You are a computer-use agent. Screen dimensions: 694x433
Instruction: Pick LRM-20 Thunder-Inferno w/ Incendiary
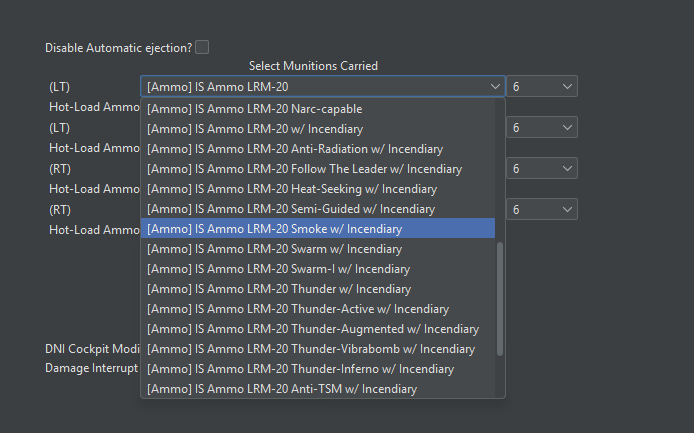tap(300, 369)
